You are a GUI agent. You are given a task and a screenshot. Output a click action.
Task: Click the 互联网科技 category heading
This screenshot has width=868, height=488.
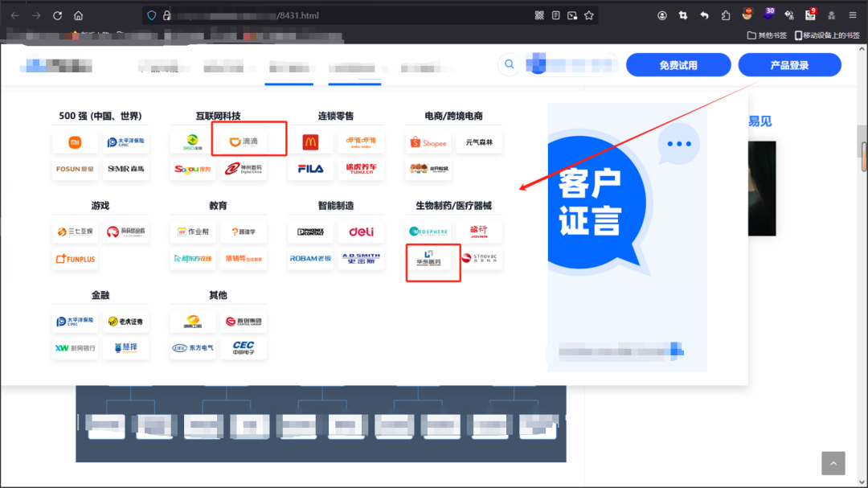(218, 116)
